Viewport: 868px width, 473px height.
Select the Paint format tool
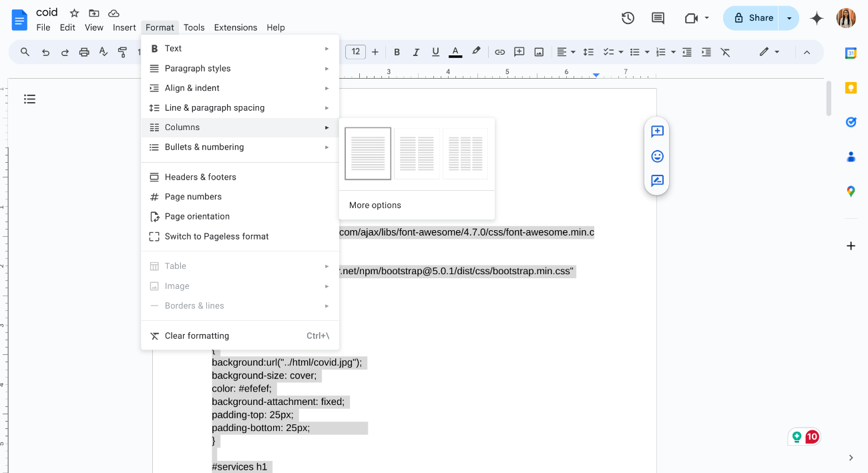click(x=123, y=51)
